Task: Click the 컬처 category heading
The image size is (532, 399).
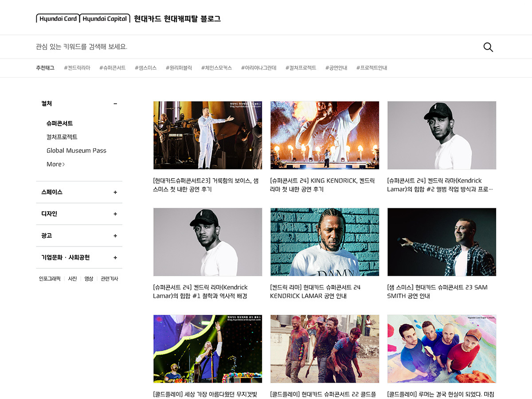Action: click(x=47, y=104)
